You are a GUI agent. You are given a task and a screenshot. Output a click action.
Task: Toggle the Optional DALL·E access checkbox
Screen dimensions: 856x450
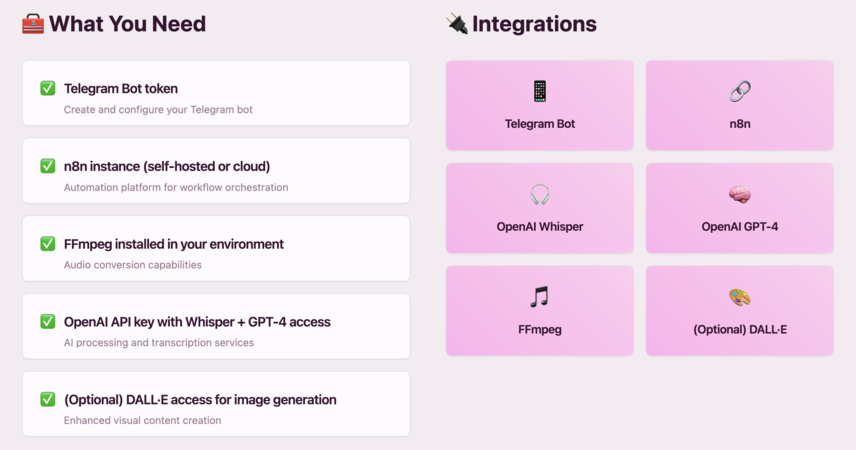coord(47,399)
